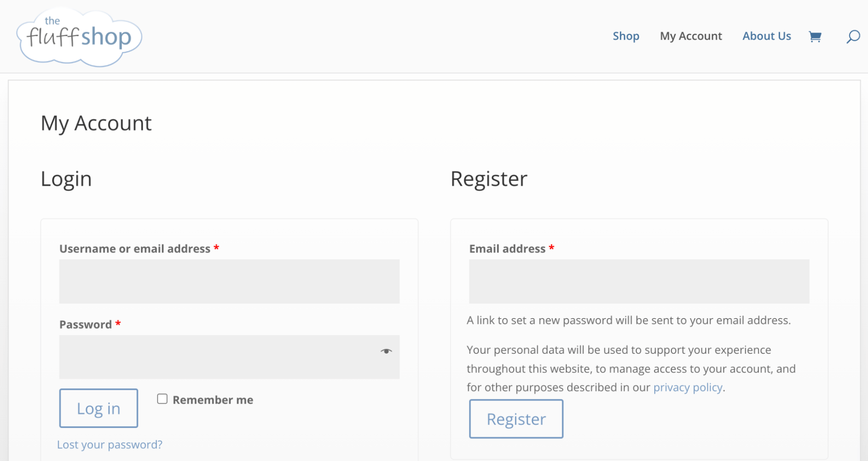Focus the Username or email address field
Image resolution: width=868 pixels, height=461 pixels.
click(229, 281)
